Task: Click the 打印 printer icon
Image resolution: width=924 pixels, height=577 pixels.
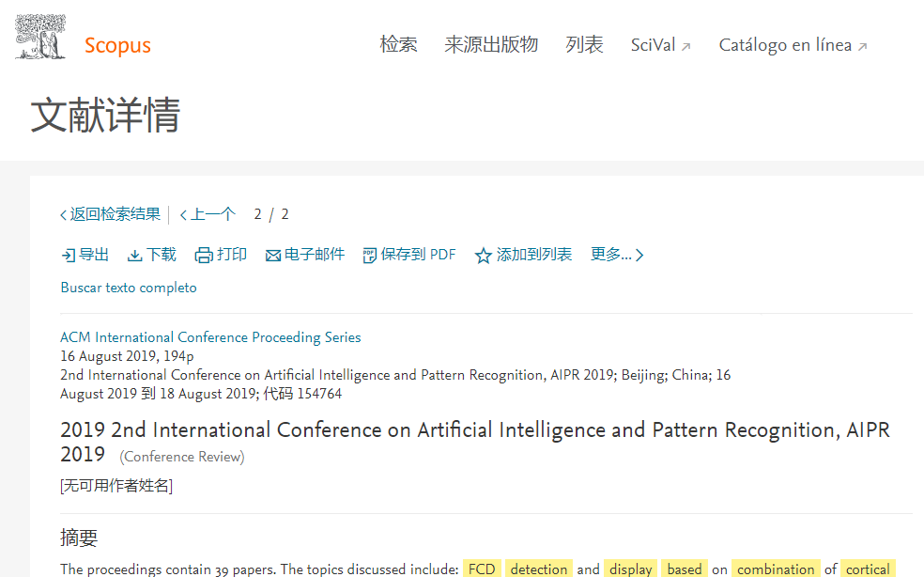Action: pos(204,256)
